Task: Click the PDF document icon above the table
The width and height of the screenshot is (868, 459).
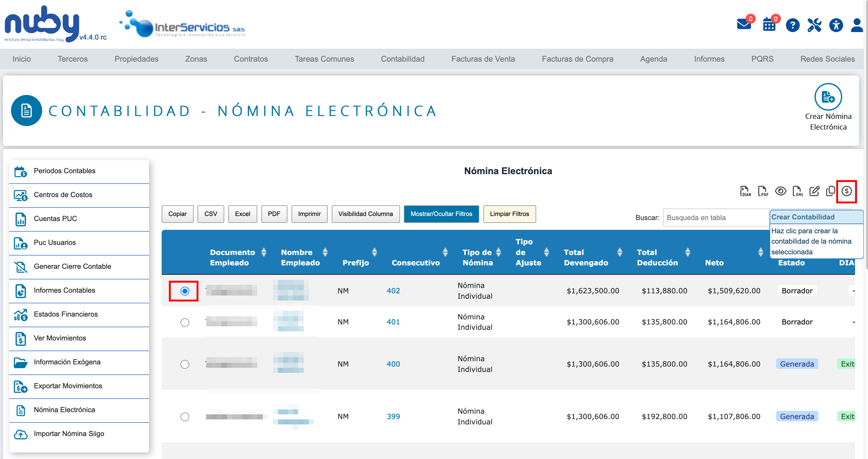Action: pyautogui.click(x=763, y=191)
